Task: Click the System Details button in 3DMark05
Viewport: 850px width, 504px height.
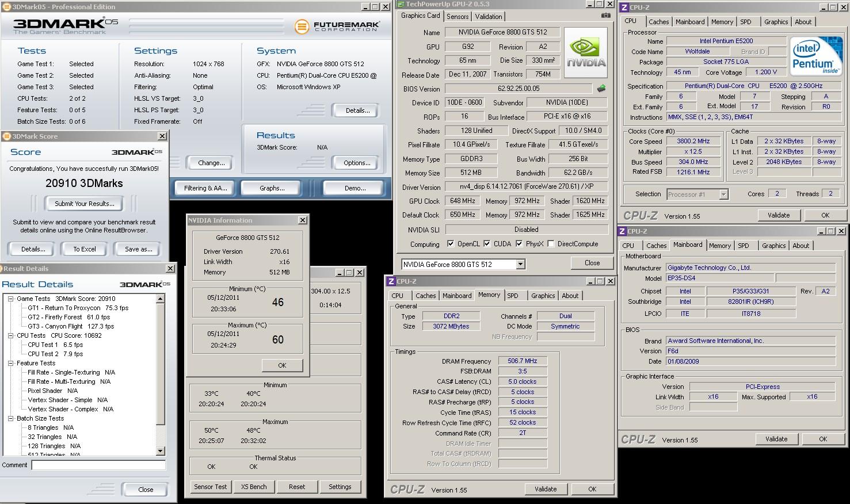Action: (x=357, y=110)
